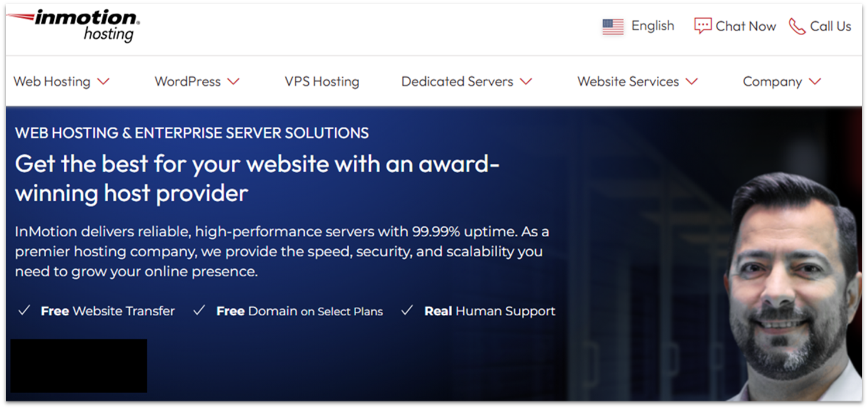Image resolution: width=868 pixels, height=409 pixels.
Task: Click the checkmark beside Free Domain
Action: click(x=199, y=311)
